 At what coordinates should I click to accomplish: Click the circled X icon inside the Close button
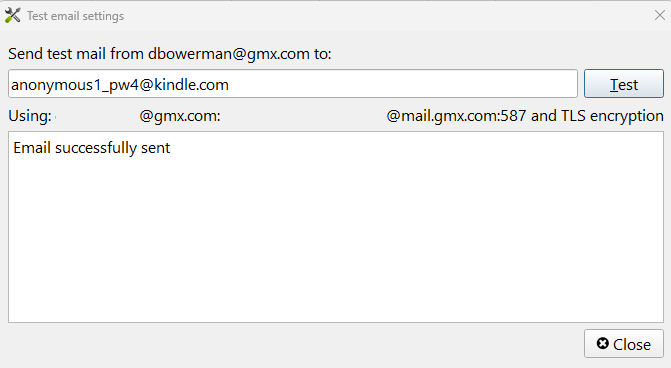coord(603,343)
